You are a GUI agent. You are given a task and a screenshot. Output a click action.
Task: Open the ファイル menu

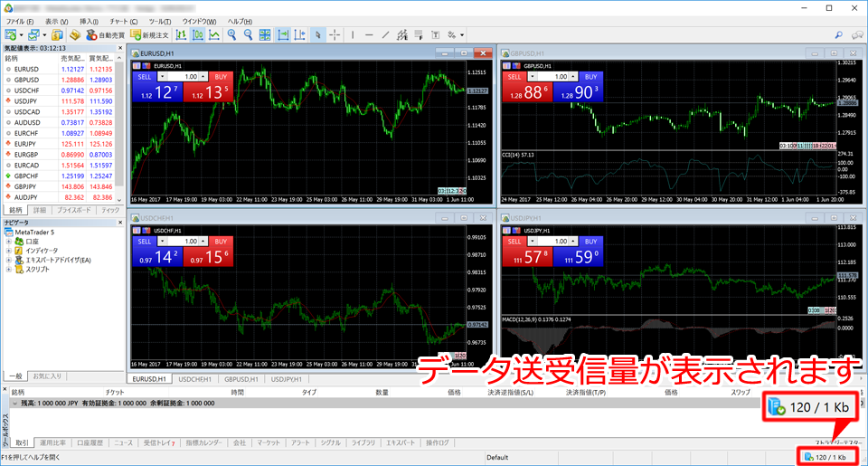tap(19, 21)
